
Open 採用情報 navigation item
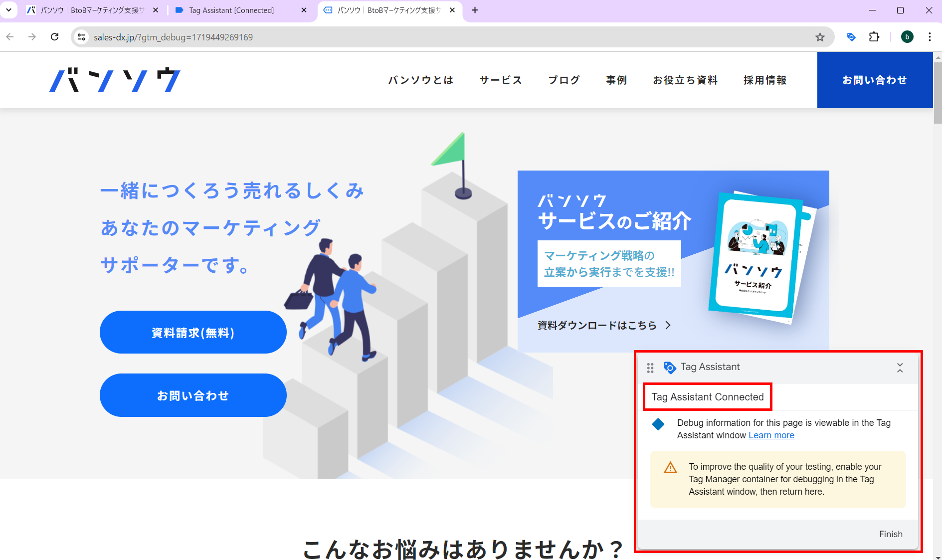[765, 80]
